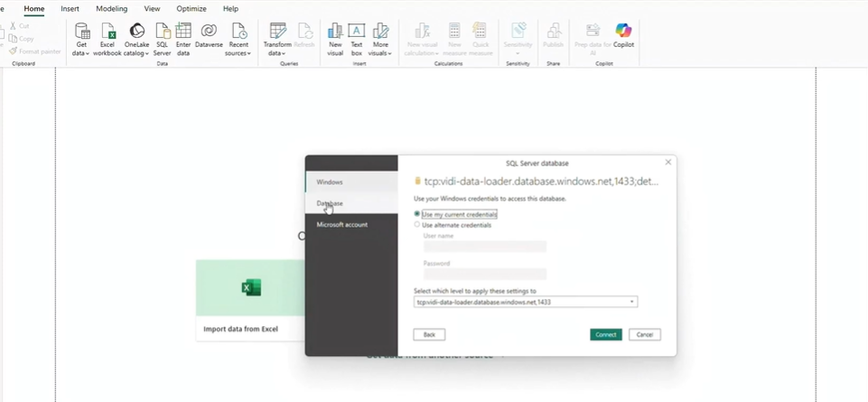Open the Help ribbon tab

(x=231, y=9)
